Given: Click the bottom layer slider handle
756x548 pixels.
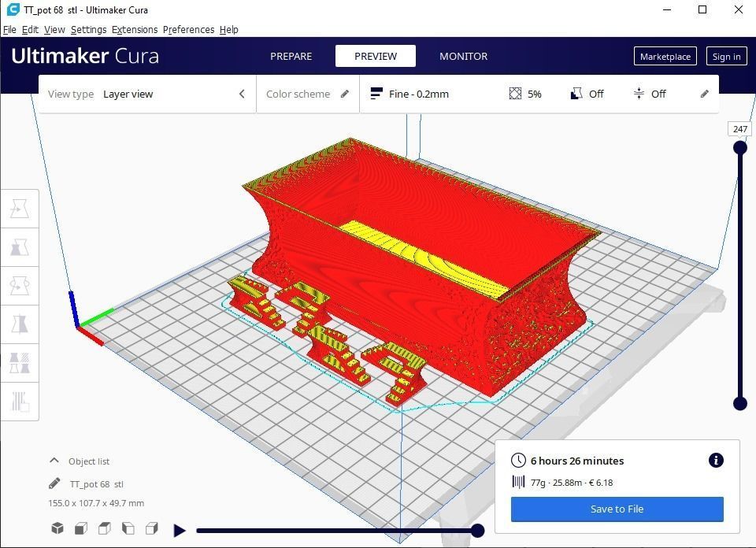Looking at the screenshot, I should click(x=740, y=403).
